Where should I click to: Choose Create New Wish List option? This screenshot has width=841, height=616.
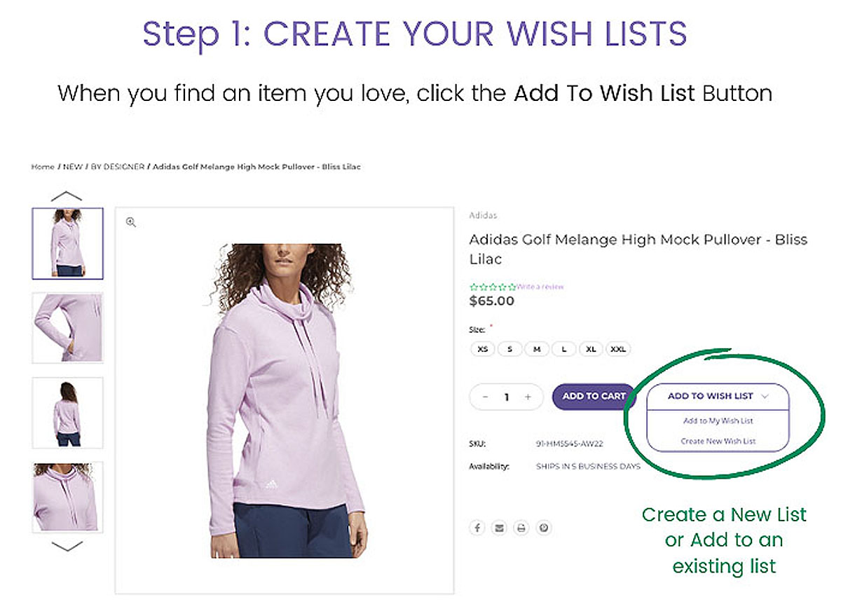tap(718, 441)
